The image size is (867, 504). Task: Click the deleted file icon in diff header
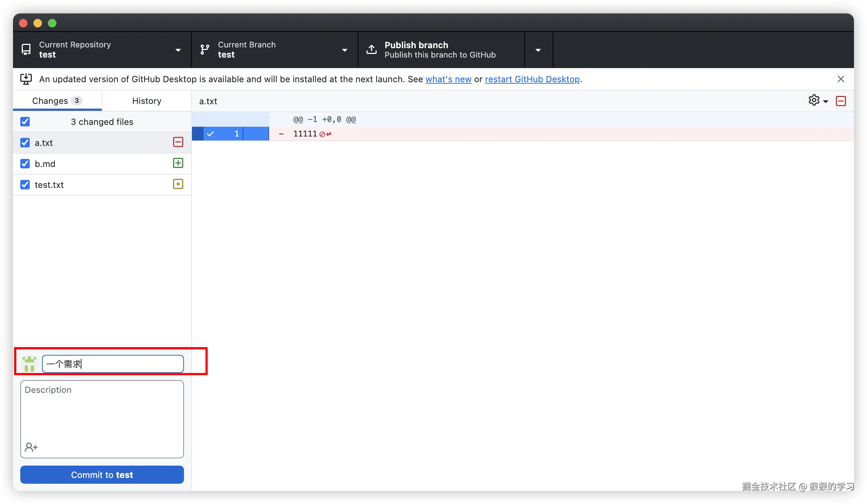[841, 101]
